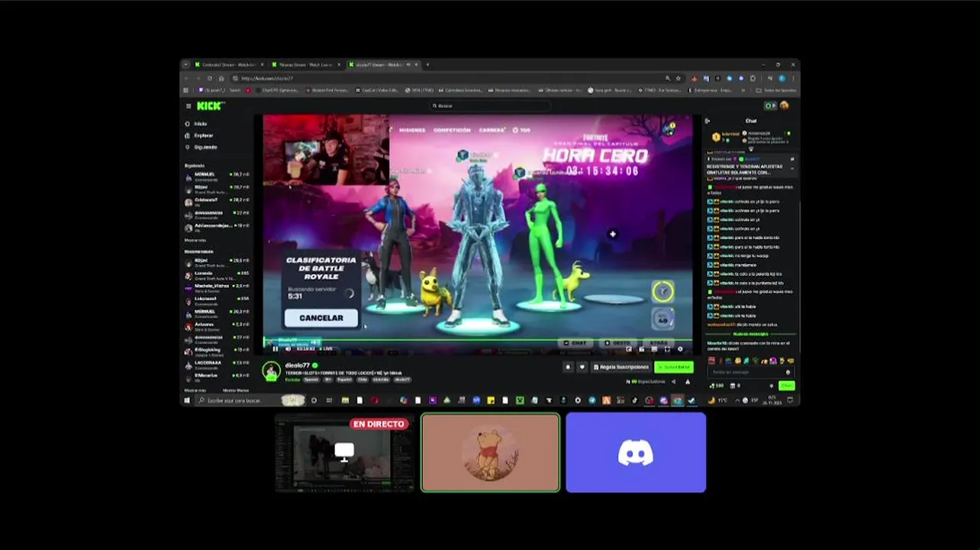Open a new browser tab with plus

427,65
